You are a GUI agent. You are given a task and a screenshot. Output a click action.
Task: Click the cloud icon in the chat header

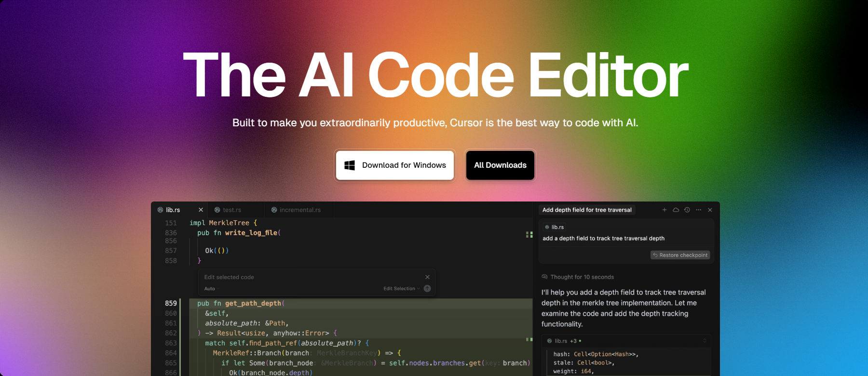(676, 210)
